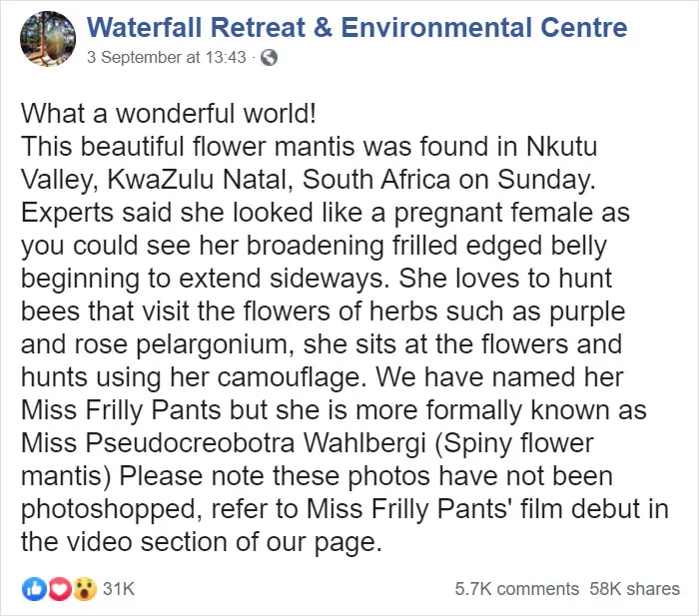The image size is (699, 616).
Task: Open the Waterfall Retreat profile picture
Action: (48, 39)
